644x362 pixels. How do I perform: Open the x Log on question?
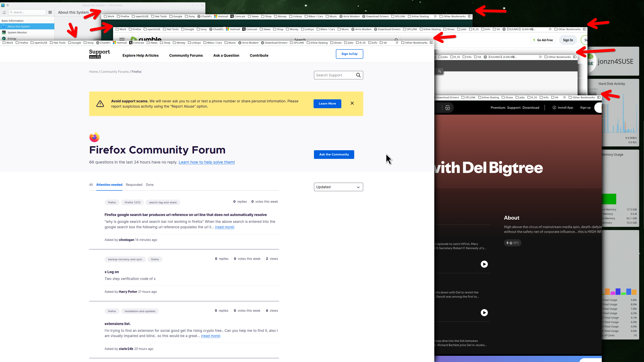[x=111, y=272]
